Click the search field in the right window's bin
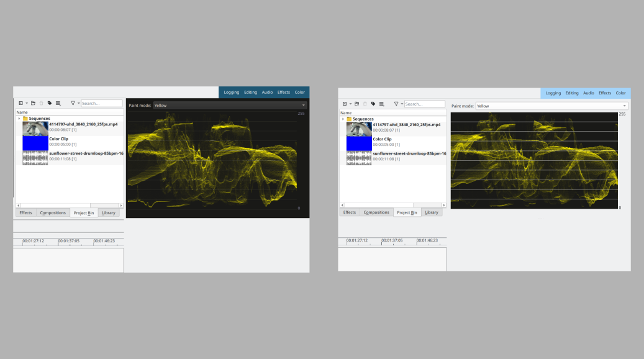Viewport: 644px width, 359px height. 425,104
